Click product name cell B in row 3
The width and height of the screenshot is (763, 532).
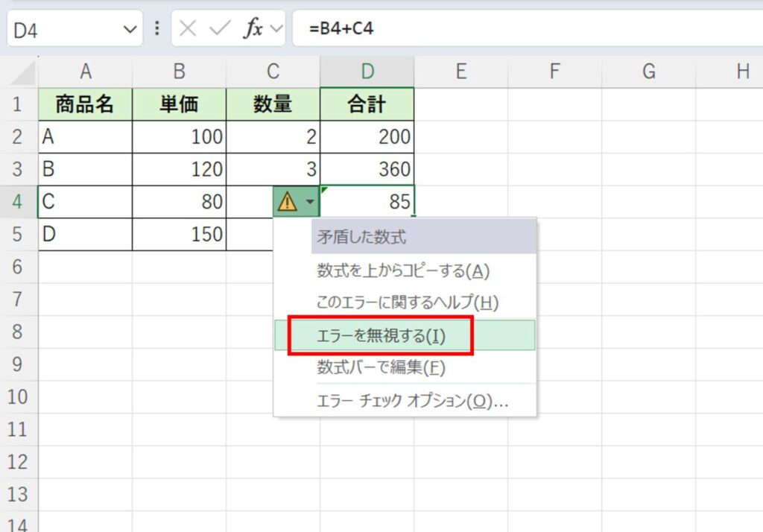[85, 169]
